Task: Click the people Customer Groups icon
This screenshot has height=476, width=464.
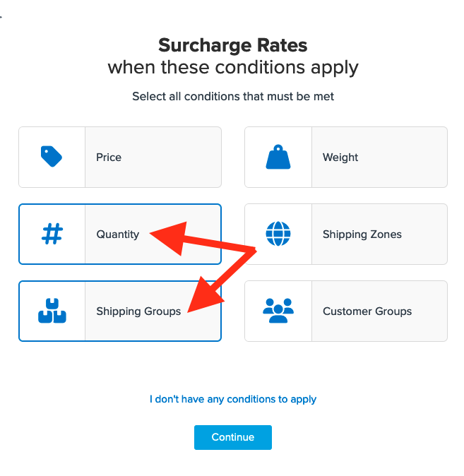Action: (x=278, y=311)
